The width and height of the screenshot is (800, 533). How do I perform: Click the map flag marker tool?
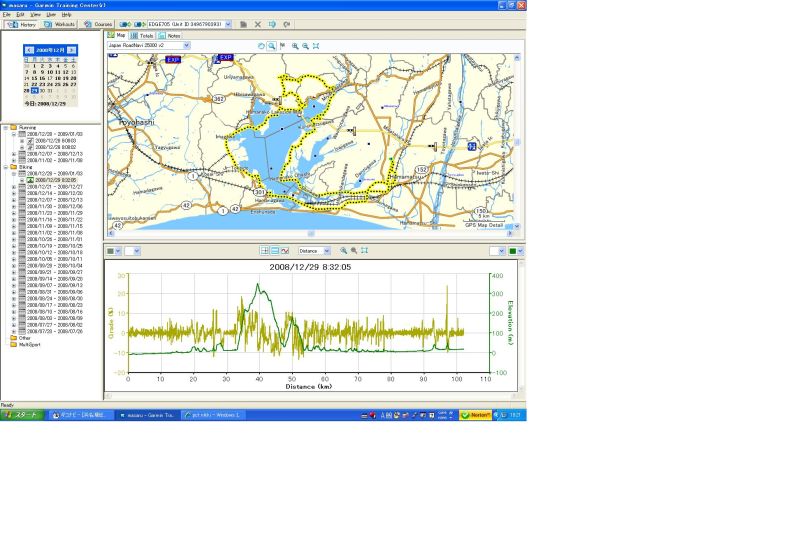[282, 46]
